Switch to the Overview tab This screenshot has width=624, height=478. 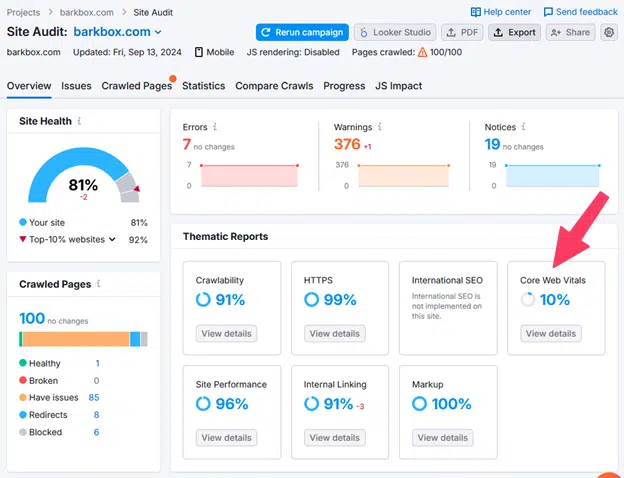pyautogui.click(x=29, y=86)
